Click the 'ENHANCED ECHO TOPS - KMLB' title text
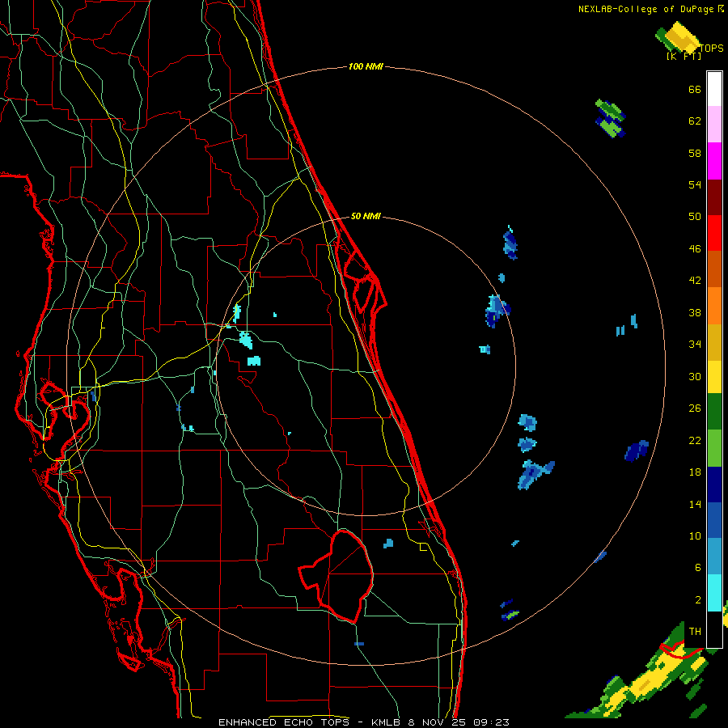 [x=309, y=722]
